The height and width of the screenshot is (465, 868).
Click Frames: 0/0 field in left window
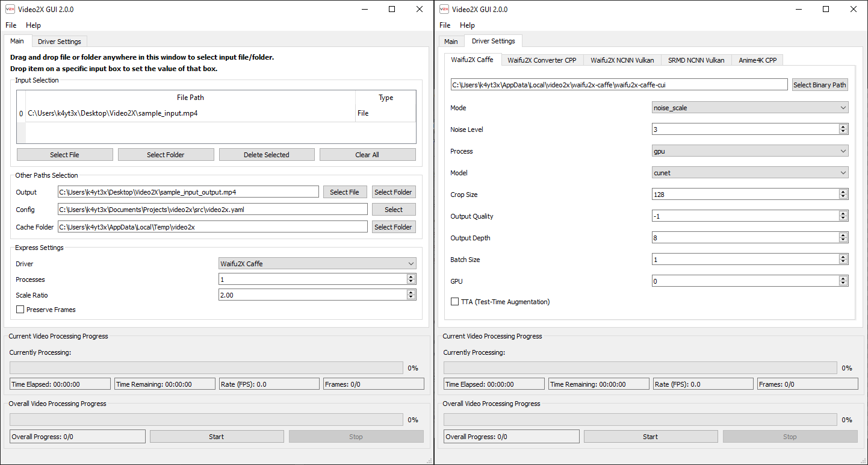click(x=373, y=384)
